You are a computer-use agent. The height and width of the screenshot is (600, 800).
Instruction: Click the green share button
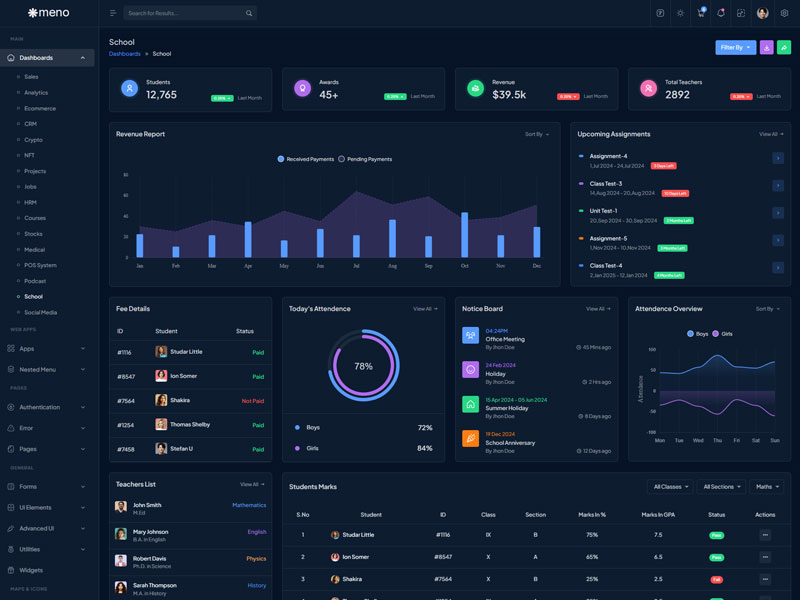pyautogui.click(x=784, y=47)
